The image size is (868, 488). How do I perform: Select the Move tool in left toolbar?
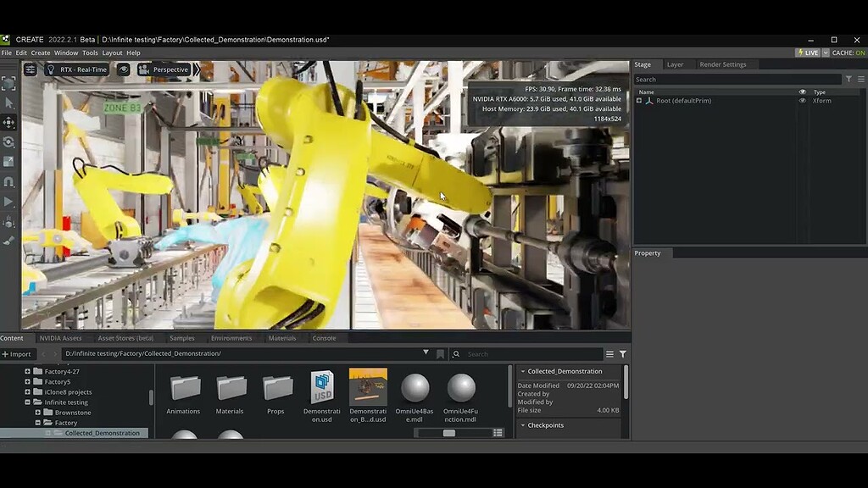(8, 122)
